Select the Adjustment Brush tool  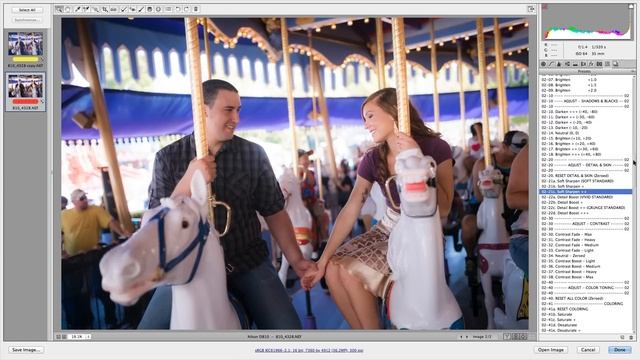(x=141, y=9)
